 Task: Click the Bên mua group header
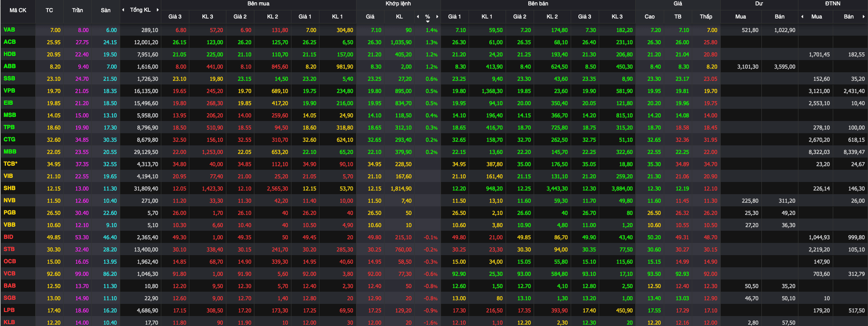point(258,4)
